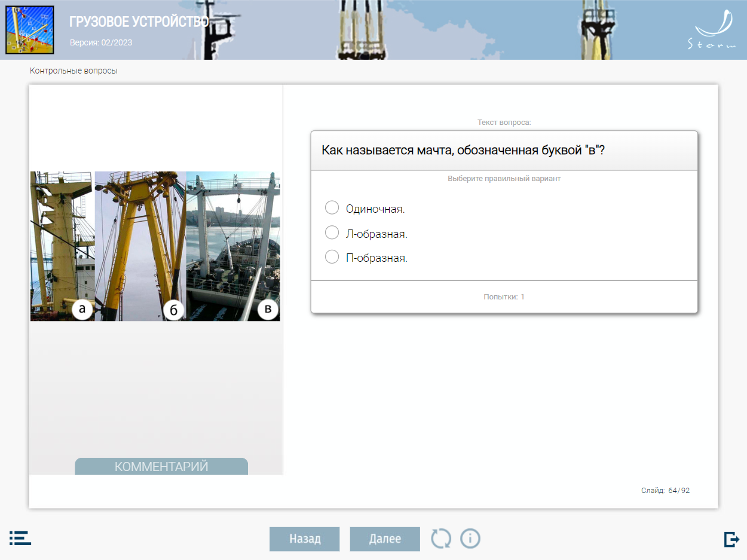The height and width of the screenshot is (560, 747).
Task: Click the question text about mast 'в'
Action: click(463, 150)
